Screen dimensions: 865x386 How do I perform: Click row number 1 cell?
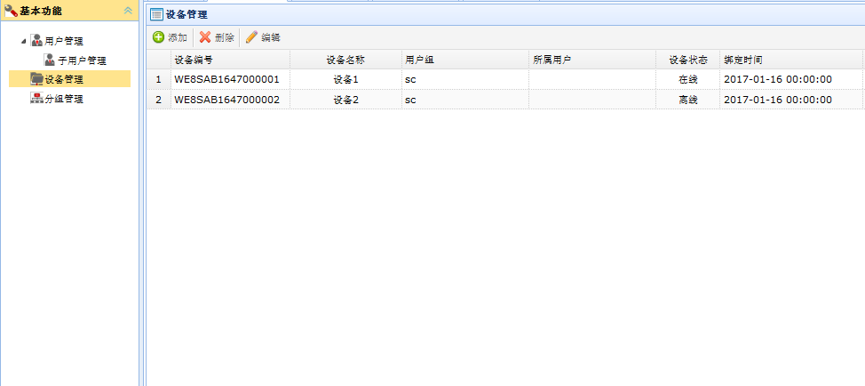coord(159,79)
